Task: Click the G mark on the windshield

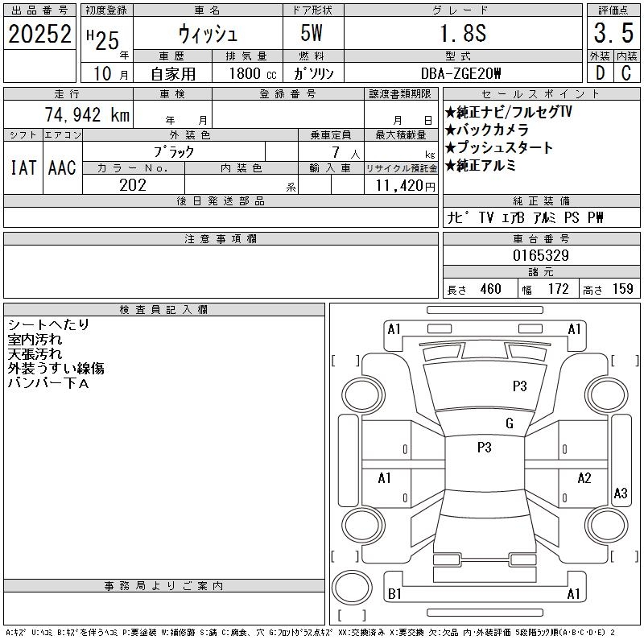Action: (x=510, y=423)
